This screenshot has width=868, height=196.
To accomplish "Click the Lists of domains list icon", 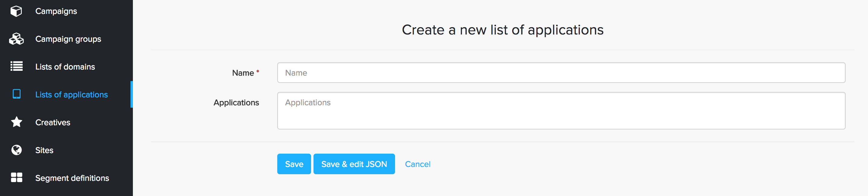I will click(16, 67).
